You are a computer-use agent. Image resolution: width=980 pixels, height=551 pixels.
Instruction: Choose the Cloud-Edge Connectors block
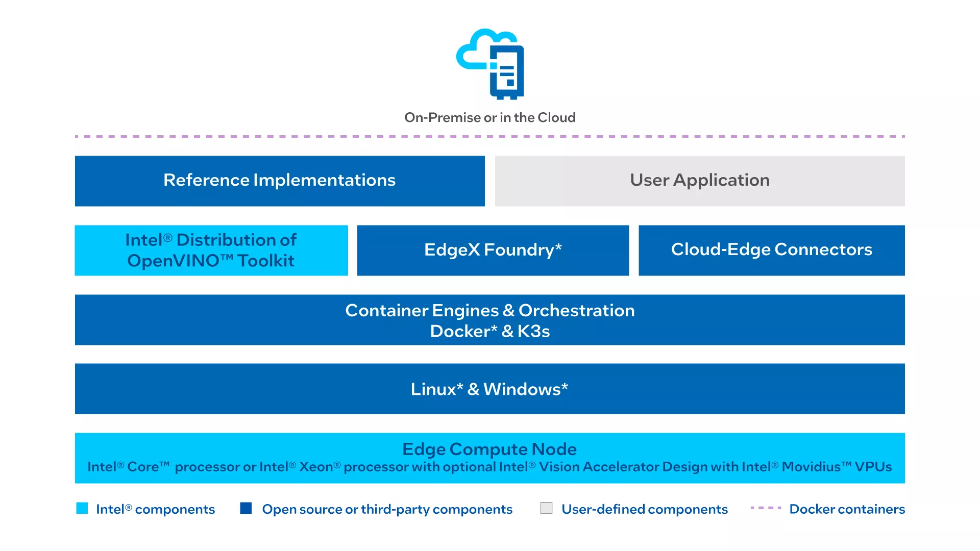tap(772, 250)
